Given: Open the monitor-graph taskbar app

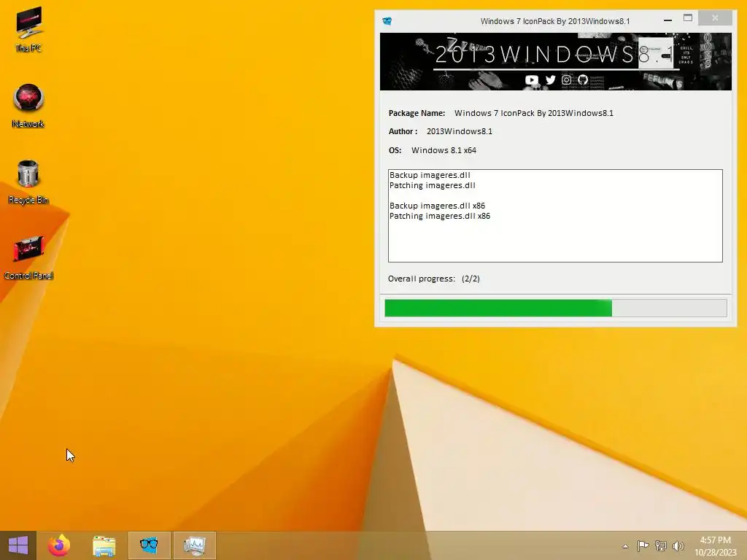Looking at the screenshot, I should click(x=194, y=545).
